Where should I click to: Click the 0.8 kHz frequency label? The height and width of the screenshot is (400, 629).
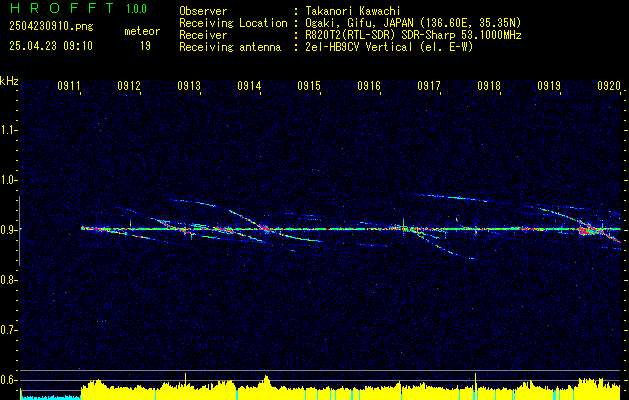click(7, 280)
